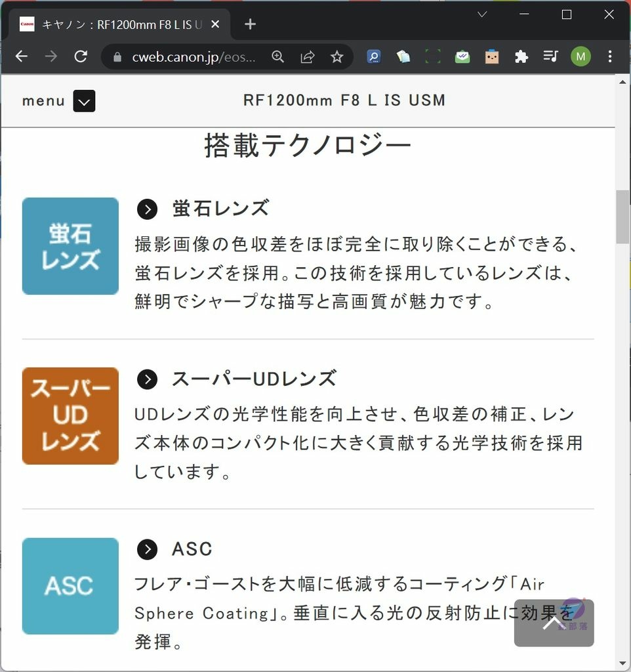Viewport: 631px width, 672px height.
Task: Close the Canon RF1200mm tab
Action: (216, 24)
